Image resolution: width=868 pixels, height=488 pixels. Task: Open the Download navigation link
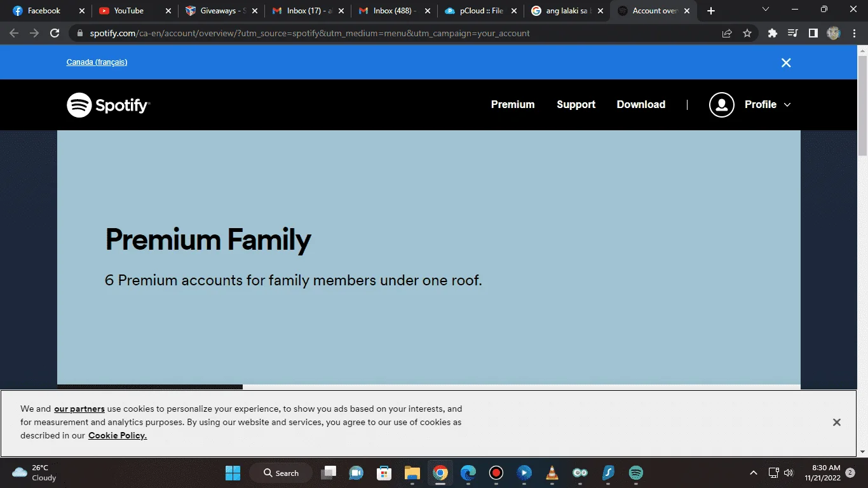pyautogui.click(x=641, y=105)
